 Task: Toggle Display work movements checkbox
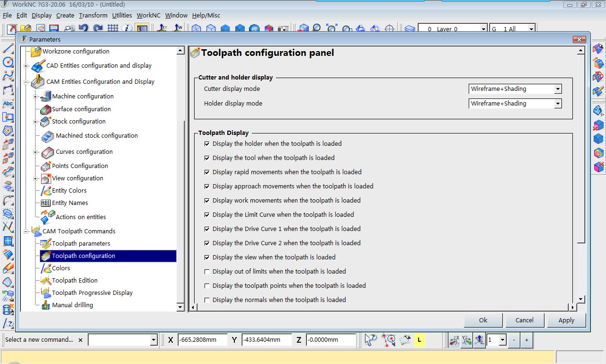(x=207, y=200)
